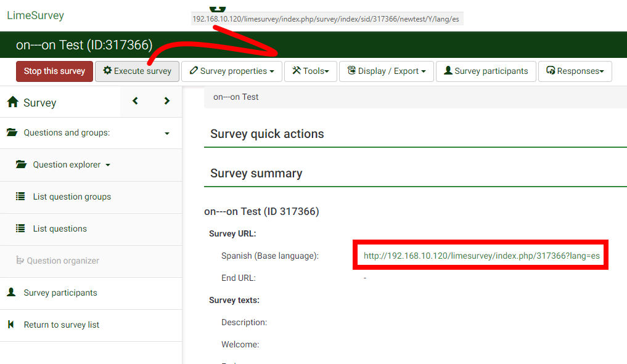The width and height of the screenshot is (627, 364).
Task: Select List questions in sidebar
Action: coord(60,229)
